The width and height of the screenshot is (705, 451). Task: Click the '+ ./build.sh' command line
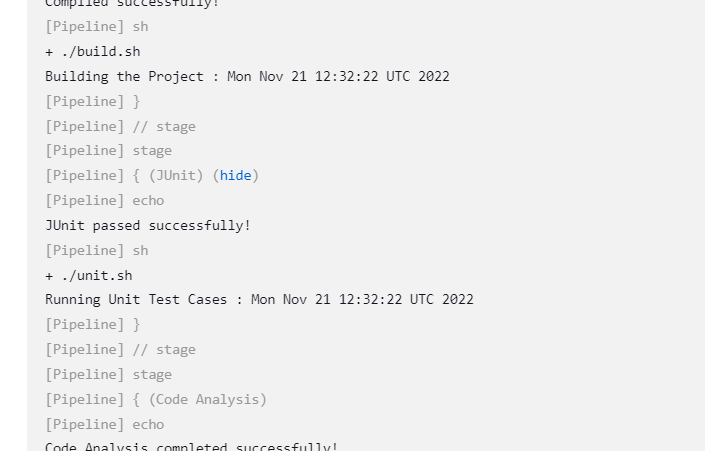tap(93, 52)
